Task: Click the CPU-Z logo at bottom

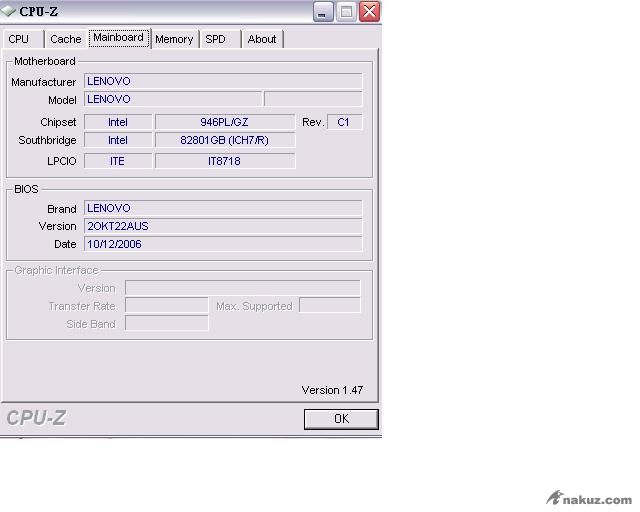Action: pyautogui.click(x=36, y=418)
